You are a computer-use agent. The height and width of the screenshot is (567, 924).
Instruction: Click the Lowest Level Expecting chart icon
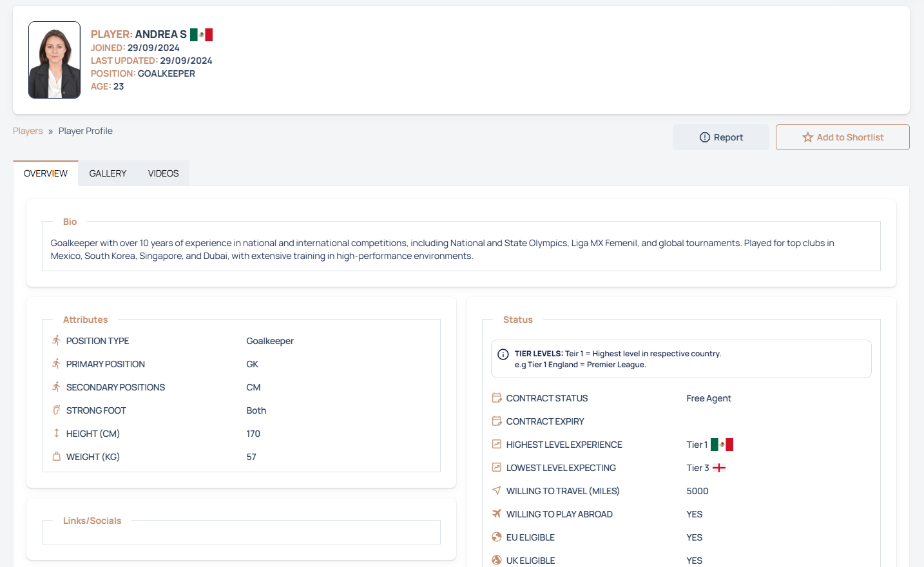point(497,467)
